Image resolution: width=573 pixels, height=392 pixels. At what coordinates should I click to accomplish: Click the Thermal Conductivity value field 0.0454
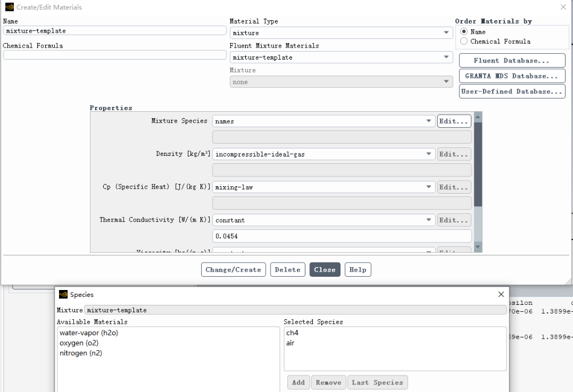pos(342,236)
